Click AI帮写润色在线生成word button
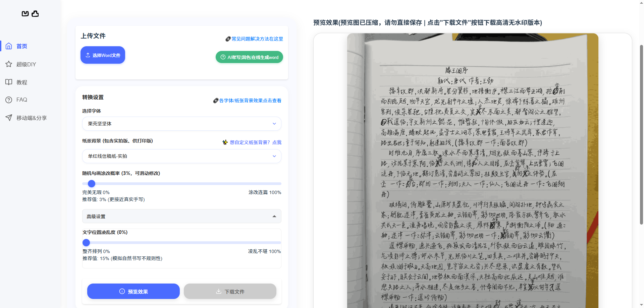This screenshot has height=308, width=644. coord(249,57)
